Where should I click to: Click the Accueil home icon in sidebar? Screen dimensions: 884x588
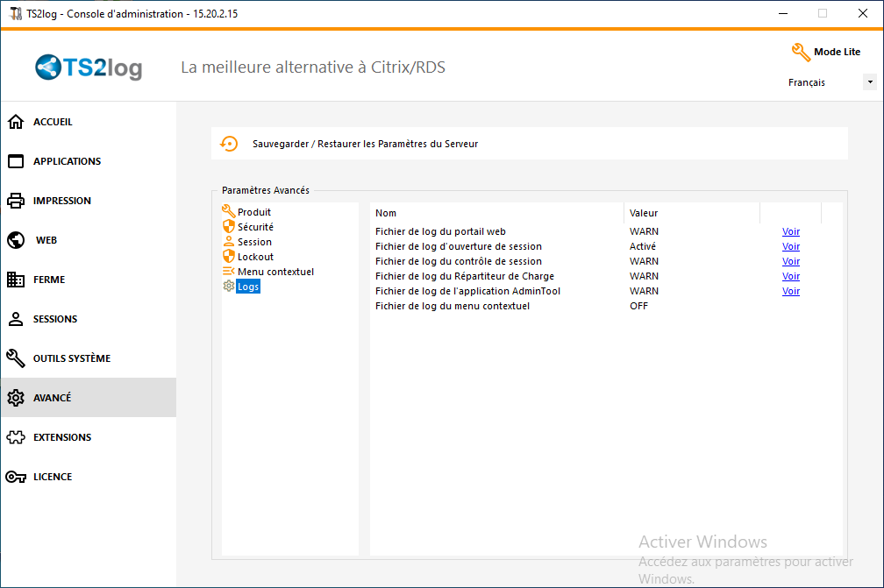coord(16,122)
